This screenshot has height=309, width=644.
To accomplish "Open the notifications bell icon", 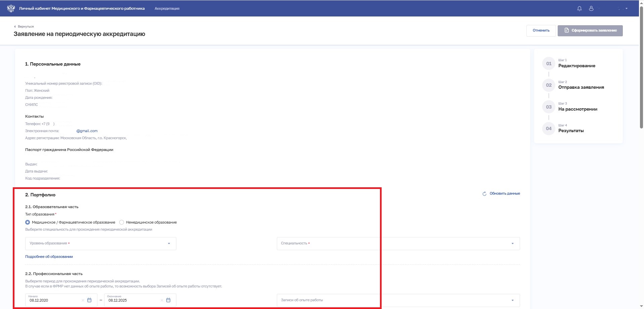I will click(x=579, y=8).
